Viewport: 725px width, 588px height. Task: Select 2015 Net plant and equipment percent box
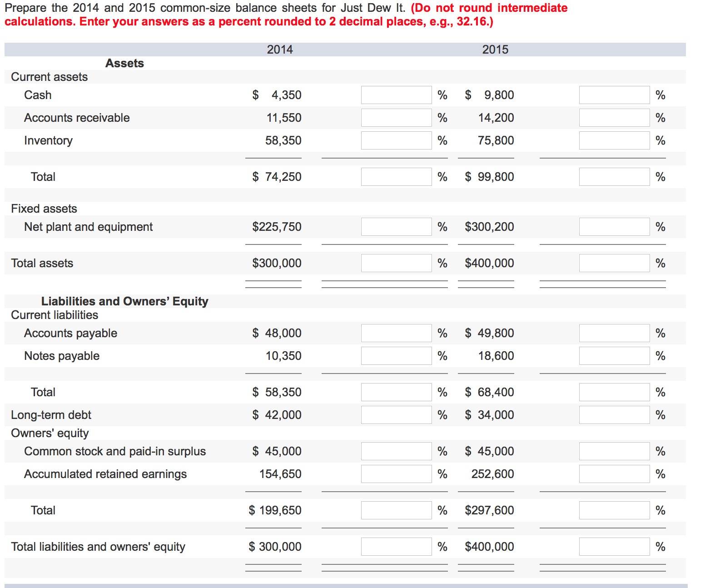[x=614, y=227]
